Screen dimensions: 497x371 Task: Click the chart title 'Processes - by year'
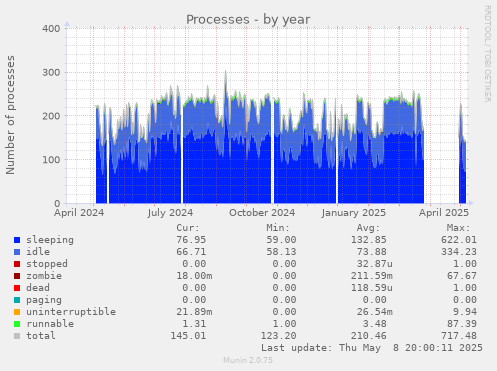pos(248,20)
